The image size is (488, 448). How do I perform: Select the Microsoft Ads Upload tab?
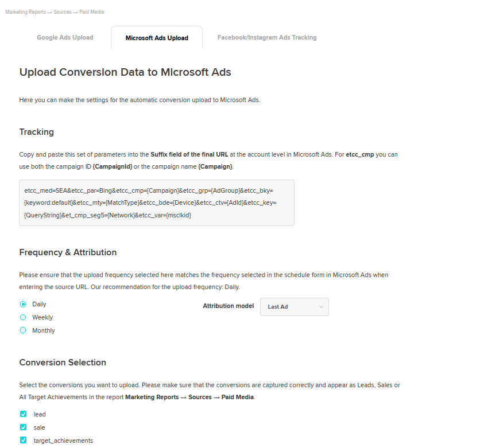pyautogui.click(x=157, y=38)
